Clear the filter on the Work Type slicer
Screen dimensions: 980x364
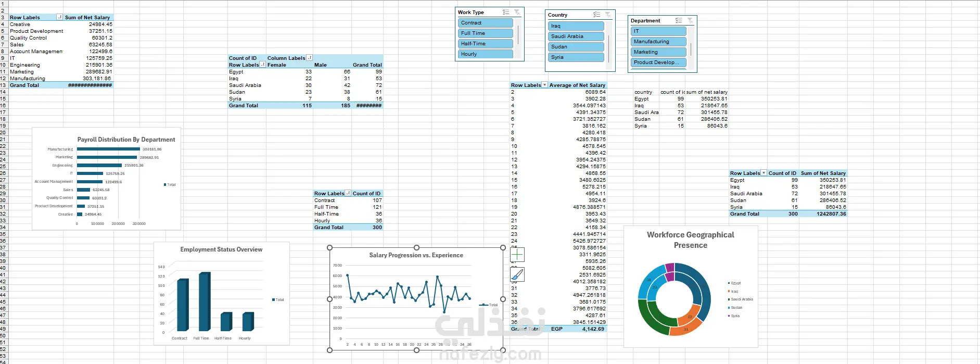coord(517,12)
